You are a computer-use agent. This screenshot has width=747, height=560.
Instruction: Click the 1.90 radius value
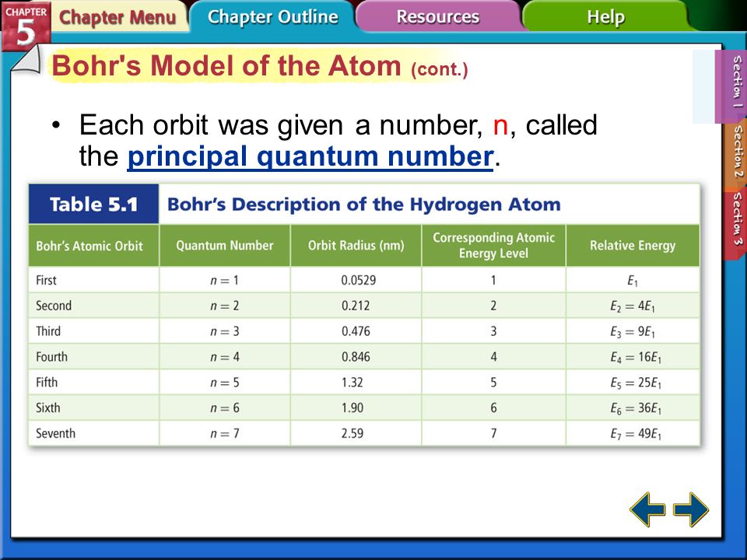pos(352,408)
